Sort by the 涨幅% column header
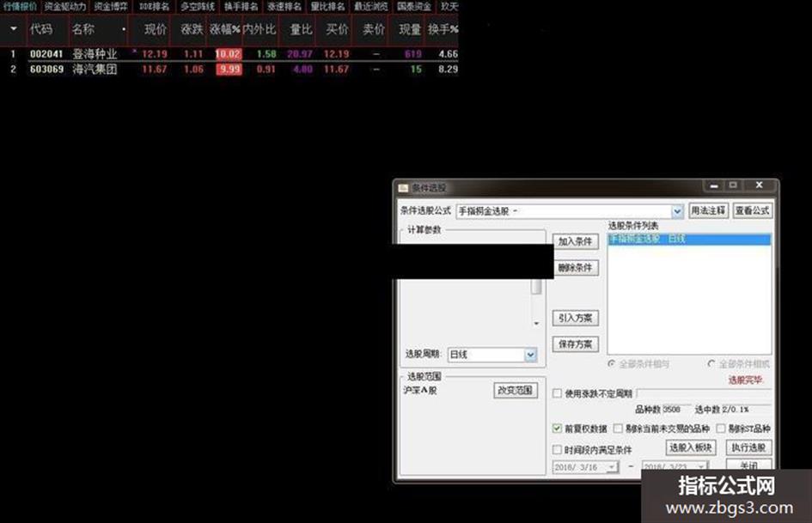This screenshot has height=523, width=812. 225,29
